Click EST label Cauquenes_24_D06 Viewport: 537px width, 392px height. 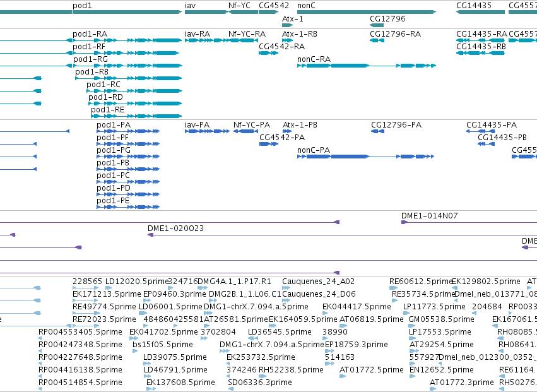[x=319, y=294]
